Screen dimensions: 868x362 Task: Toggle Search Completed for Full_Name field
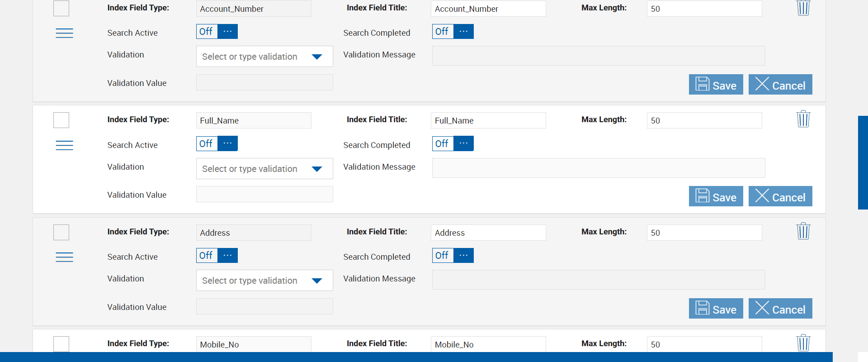(453, 143)
